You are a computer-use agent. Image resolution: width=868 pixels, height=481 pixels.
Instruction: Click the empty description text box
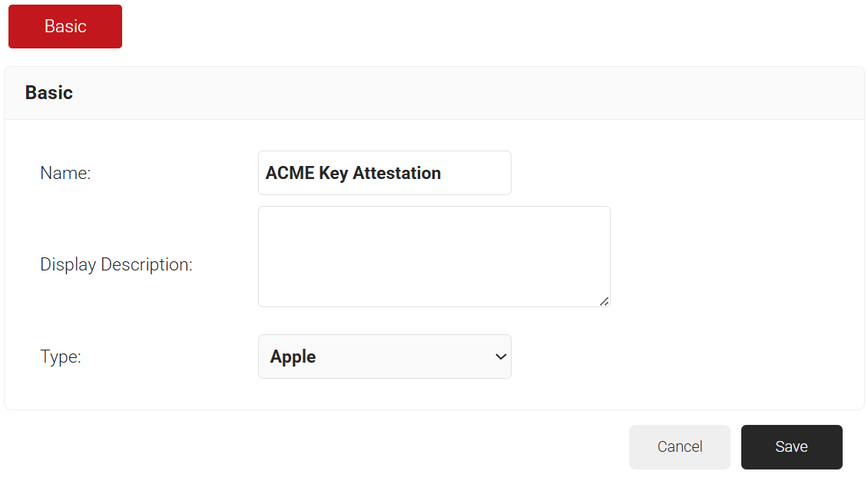(434, 257)
